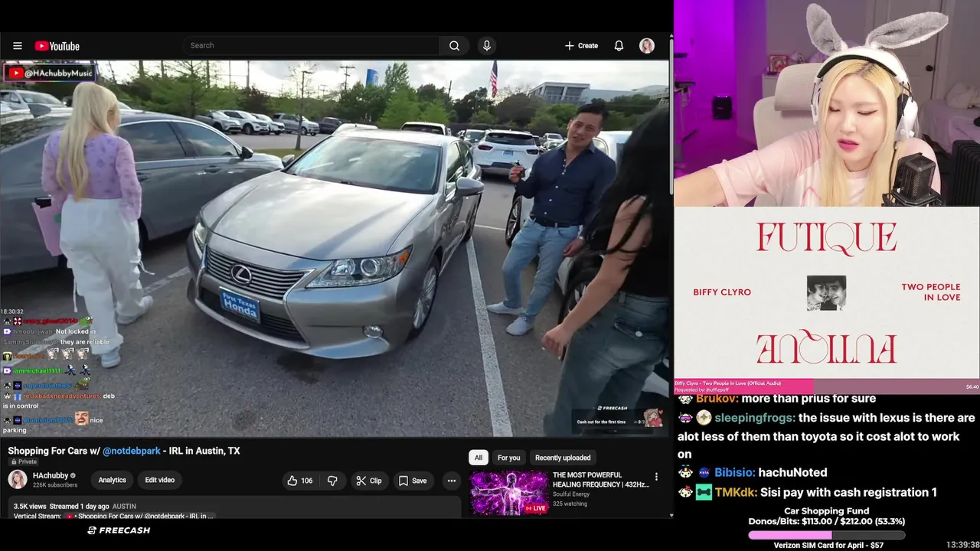Go to YouTube home via logo
Image resolution: width=980 pixels, height=551 pixels.
coord(57,46)
